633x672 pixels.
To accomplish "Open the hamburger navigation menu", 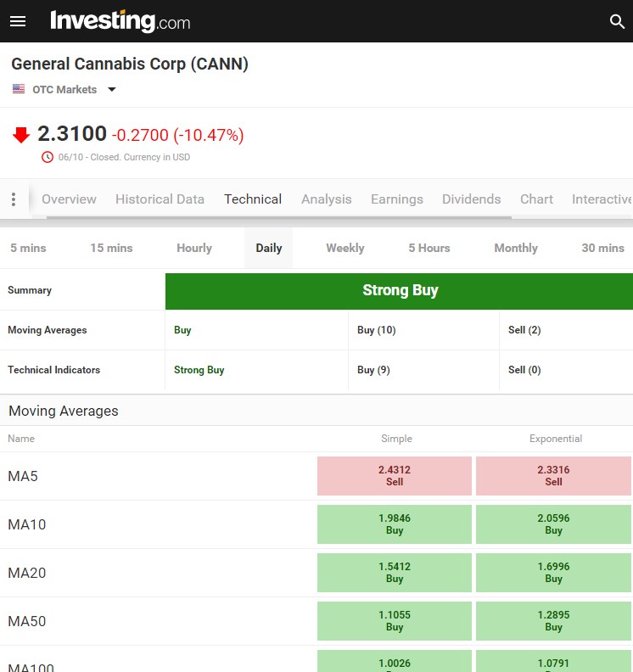I will [x=18, y=21].
